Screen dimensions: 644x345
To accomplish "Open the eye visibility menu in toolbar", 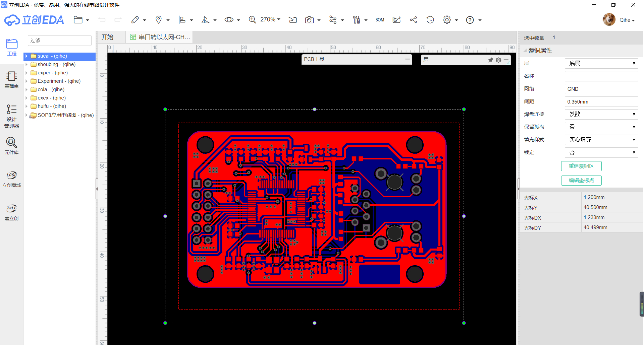I will point(232,20).
